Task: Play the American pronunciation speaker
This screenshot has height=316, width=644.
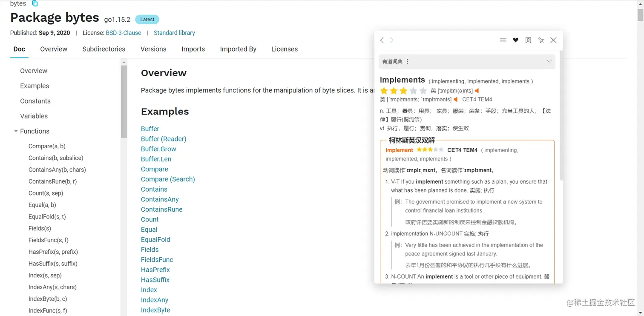Action: point(455,99)
